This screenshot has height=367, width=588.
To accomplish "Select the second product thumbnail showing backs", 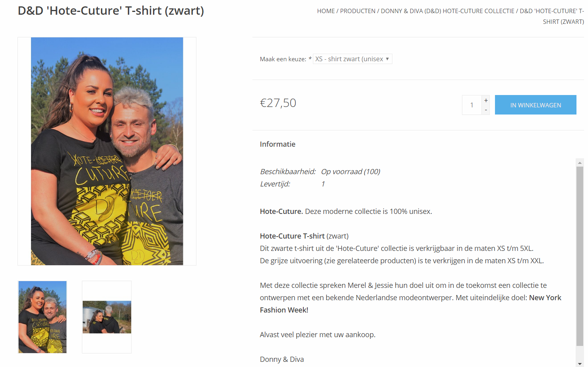I will click(107, 317).
